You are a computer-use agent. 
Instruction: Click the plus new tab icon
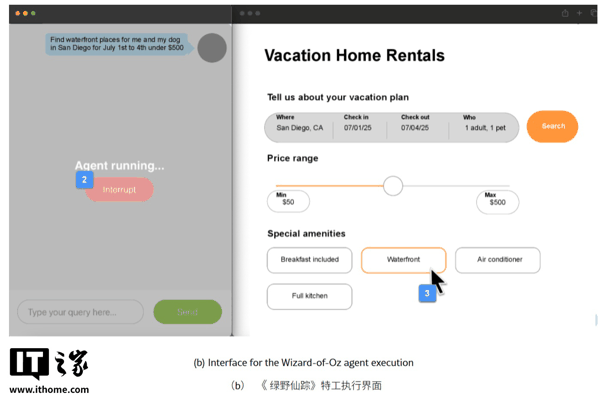[579, 13]
